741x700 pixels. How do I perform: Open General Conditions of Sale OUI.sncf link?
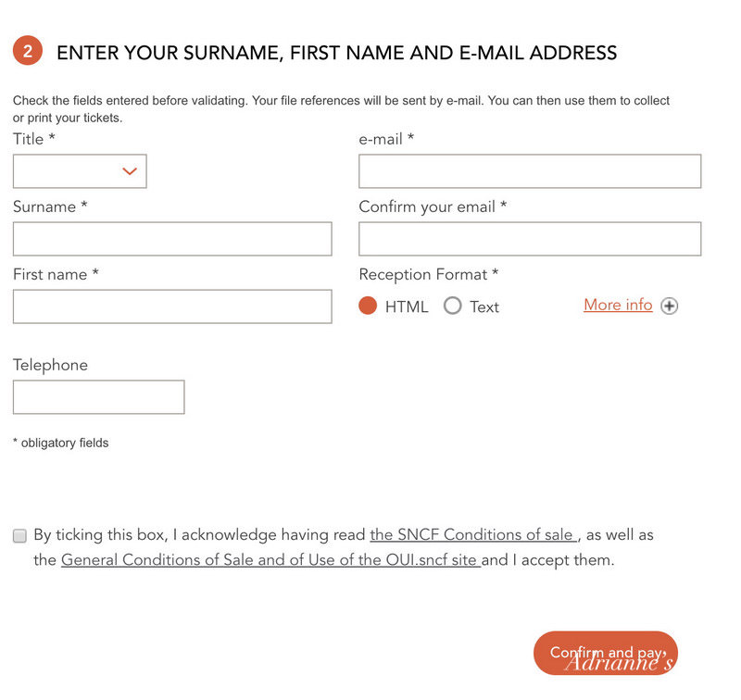[x=270, y=559]
